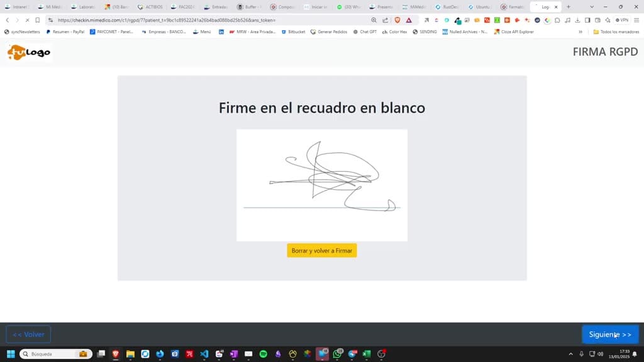
Task: Open Visual Studio Code in taskbar
Action: pos(204,354)
